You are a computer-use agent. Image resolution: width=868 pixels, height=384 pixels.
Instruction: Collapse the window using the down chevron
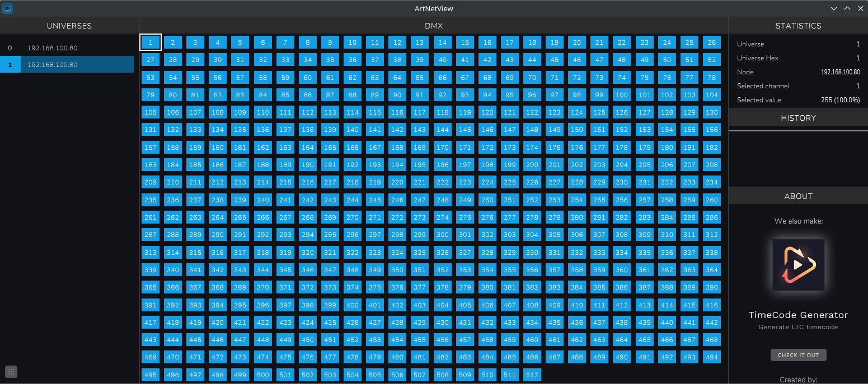point(833,8)
